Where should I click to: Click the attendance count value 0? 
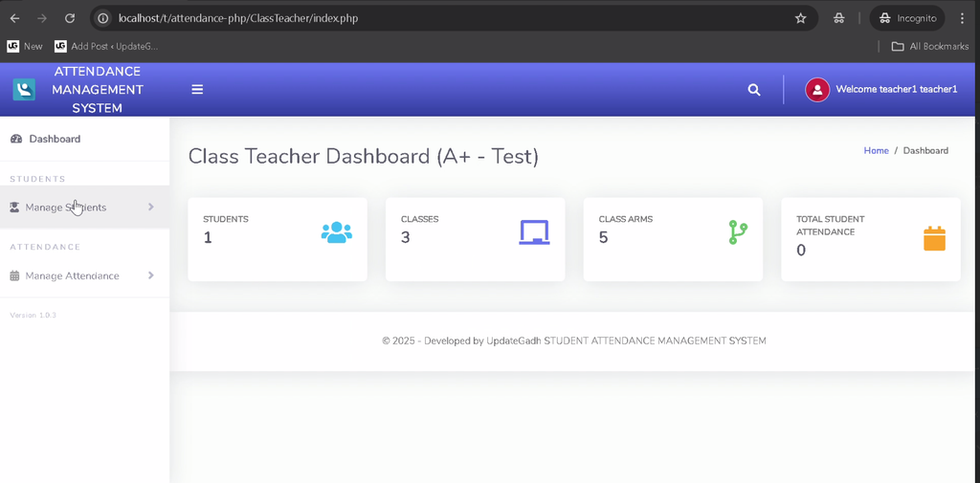click(801, 251)
